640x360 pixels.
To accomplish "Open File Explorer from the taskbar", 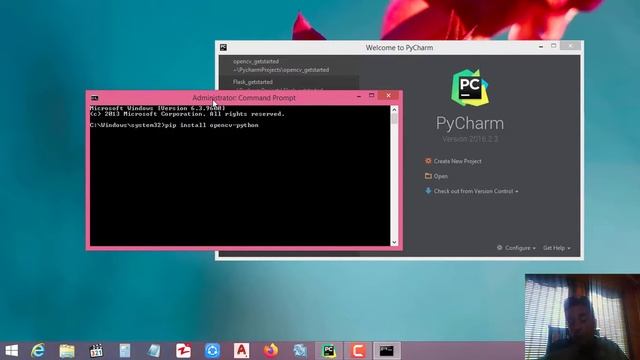I will (x=67, y=351).
